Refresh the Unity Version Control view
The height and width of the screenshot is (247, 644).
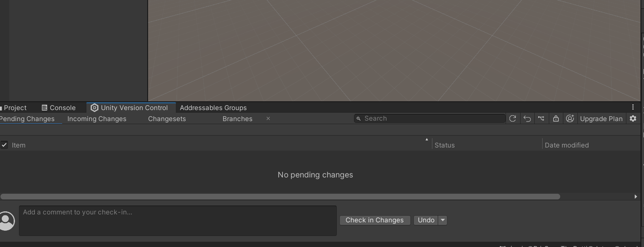tap(512, 118)
